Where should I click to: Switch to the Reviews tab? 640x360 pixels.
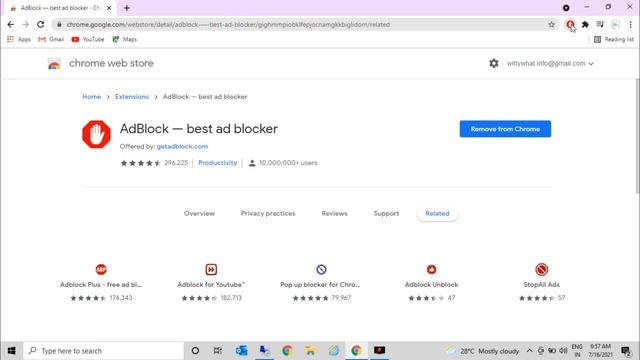coord(334,213)
